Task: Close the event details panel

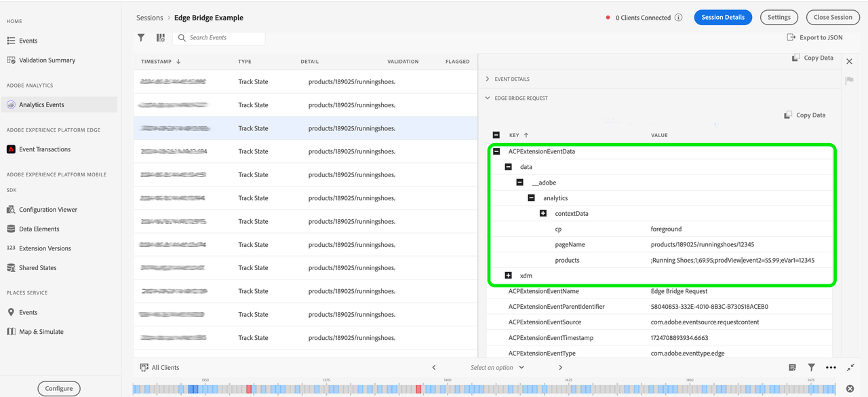Action: [849, 62]
